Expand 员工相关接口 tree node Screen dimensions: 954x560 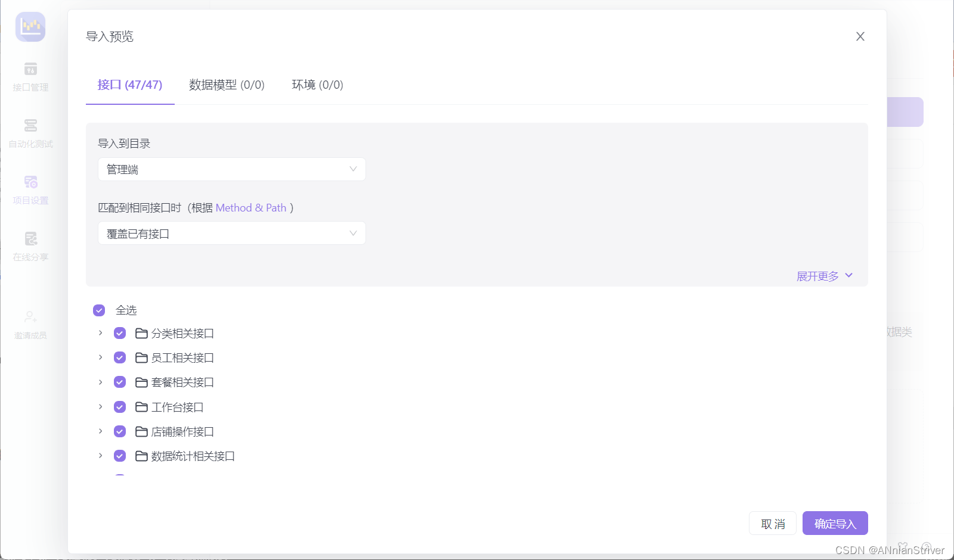pos(100,357)
